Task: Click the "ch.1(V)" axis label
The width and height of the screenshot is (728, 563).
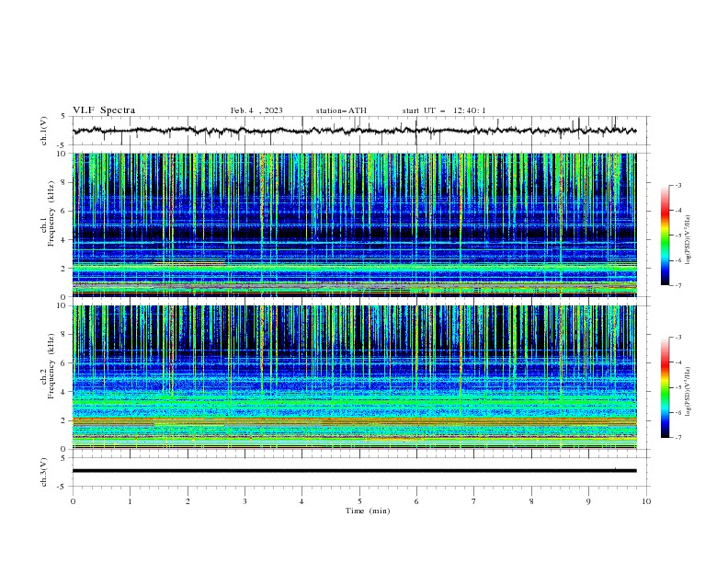Action: point(44,131)
